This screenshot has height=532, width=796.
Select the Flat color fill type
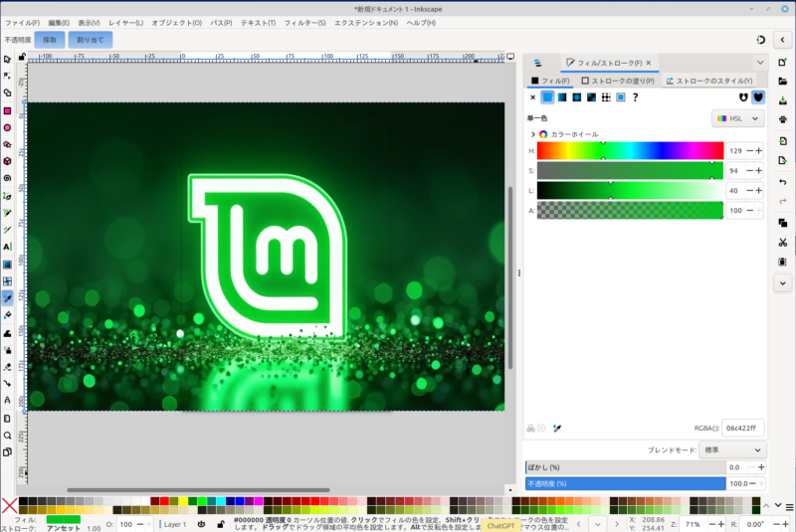click(547, 97)
